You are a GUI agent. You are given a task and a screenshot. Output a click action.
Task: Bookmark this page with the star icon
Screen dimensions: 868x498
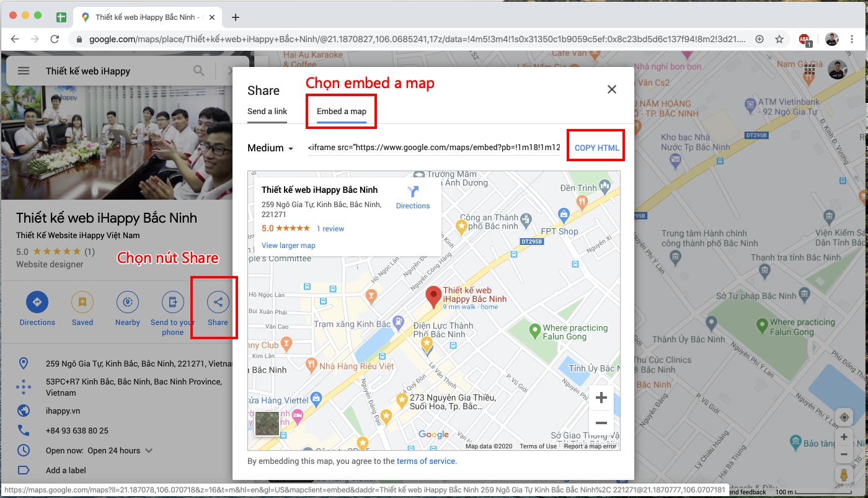point(779,39)
